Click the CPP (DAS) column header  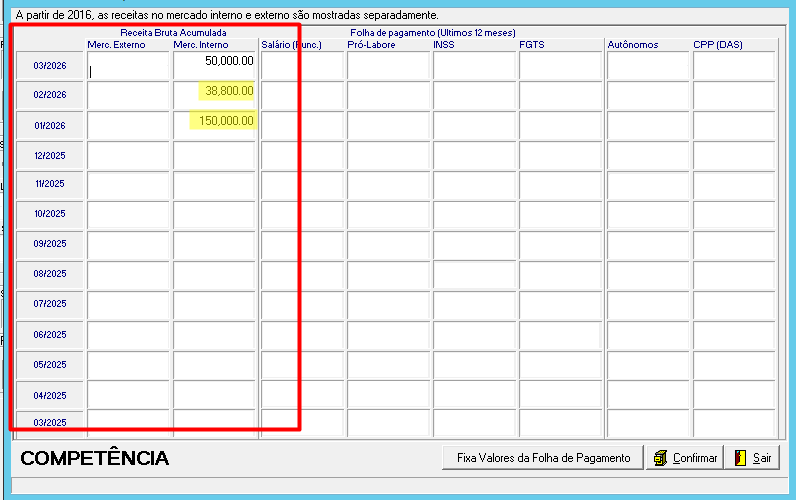(718, 45)
